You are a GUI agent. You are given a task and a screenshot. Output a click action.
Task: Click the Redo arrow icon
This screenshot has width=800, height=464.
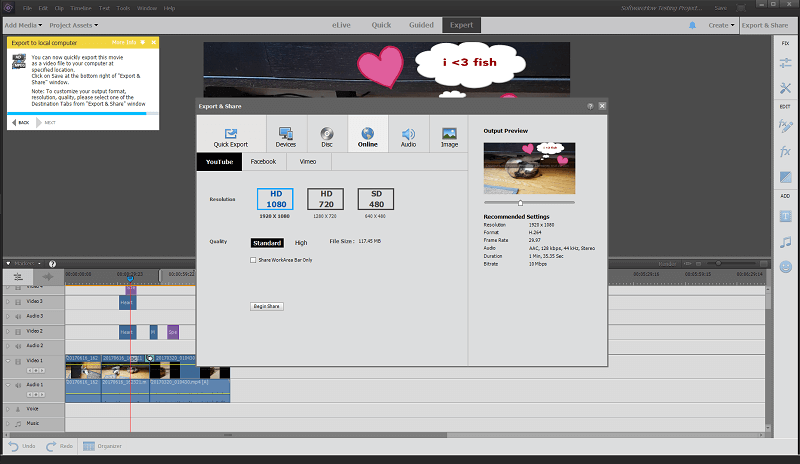click(51, 446)
